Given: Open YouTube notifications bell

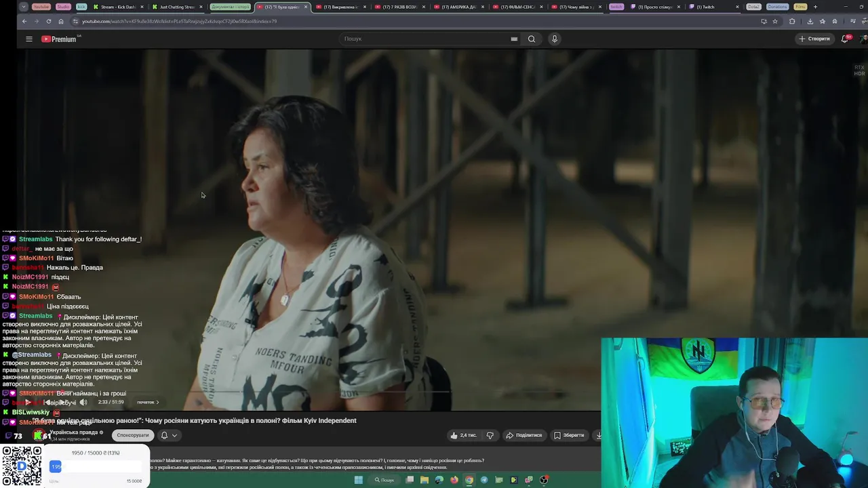Looking at the screenshot, I should (x=846, y=39).
